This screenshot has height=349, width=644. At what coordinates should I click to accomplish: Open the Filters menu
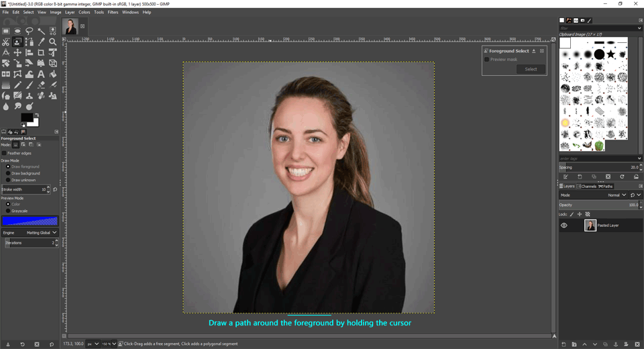[113, 12]
